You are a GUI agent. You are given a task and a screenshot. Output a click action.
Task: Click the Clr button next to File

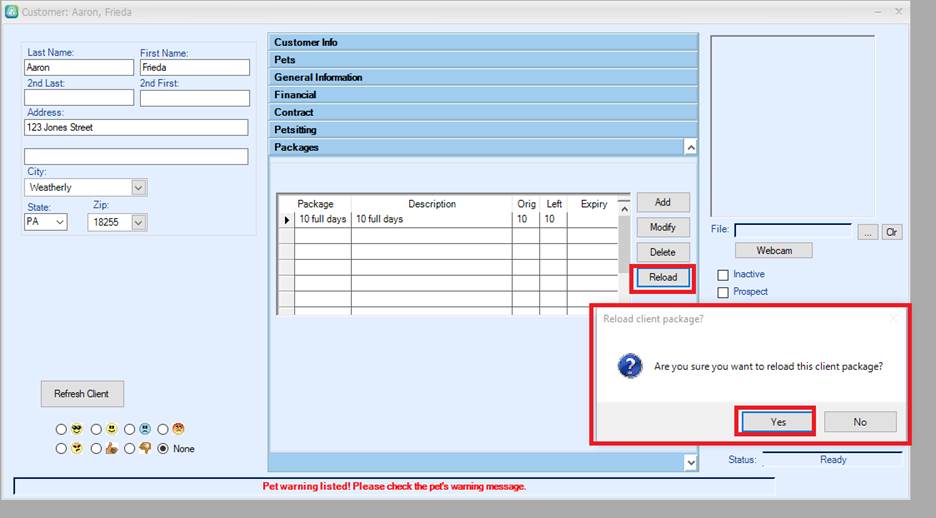coord(892,232)
